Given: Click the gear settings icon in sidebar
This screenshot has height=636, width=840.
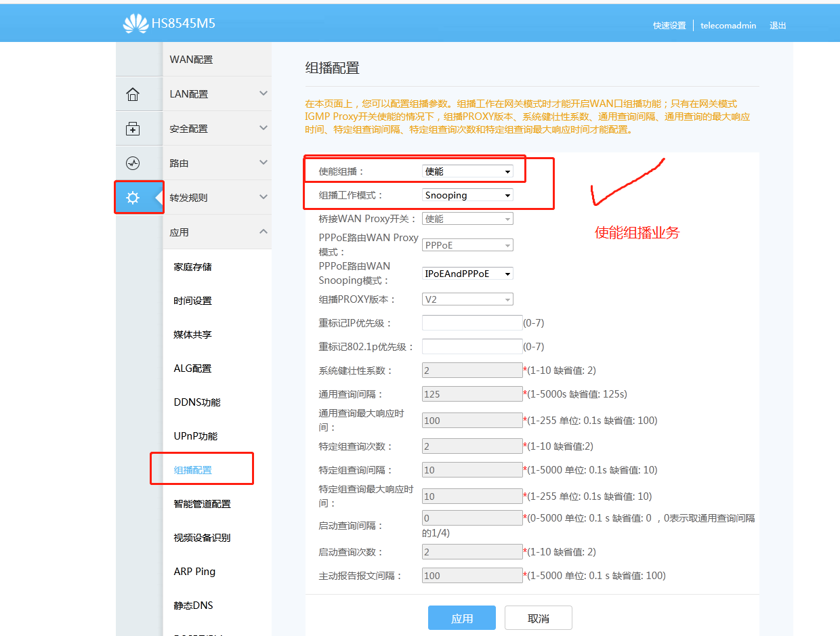Looking at the screenshot, I should click(133, 198).
